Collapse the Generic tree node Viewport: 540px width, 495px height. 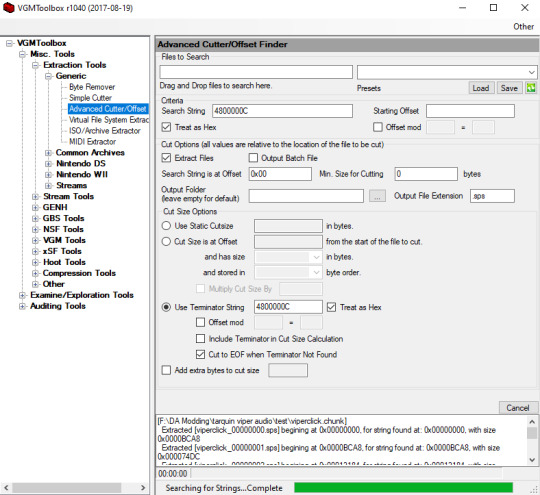click(48, 76)
